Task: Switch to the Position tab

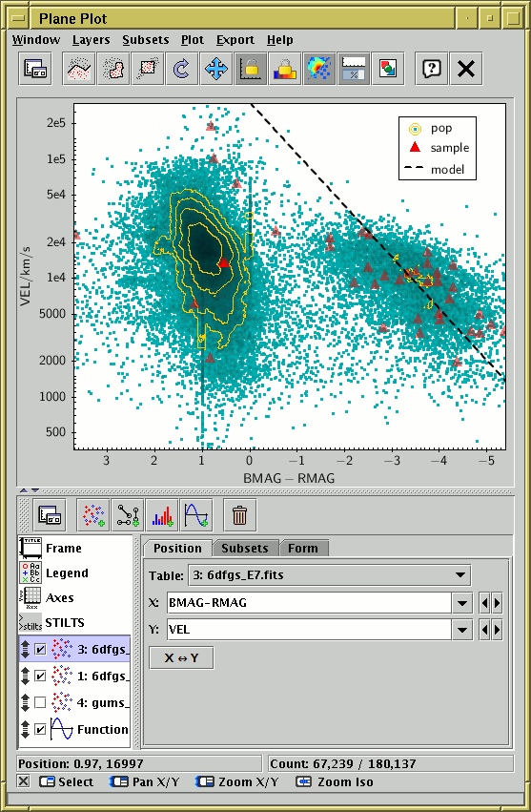Action: pyautogui.click(x=177, y=548)
